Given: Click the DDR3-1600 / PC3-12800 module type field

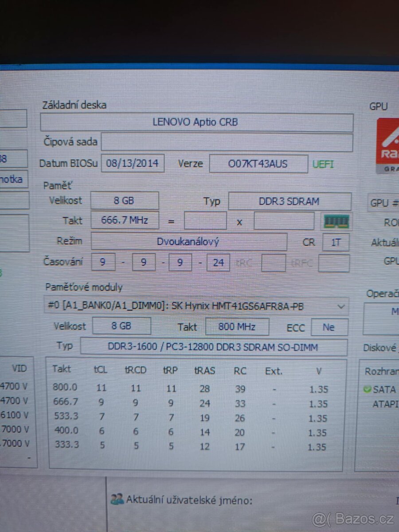Looking at the screenshot, I should 213,347.
